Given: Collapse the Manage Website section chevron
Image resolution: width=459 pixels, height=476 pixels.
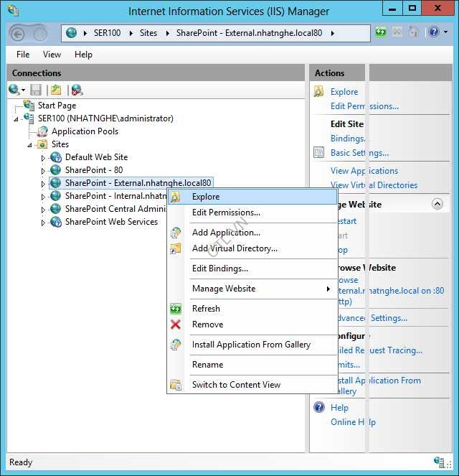Looking at the screenshot, I should 437,204.
